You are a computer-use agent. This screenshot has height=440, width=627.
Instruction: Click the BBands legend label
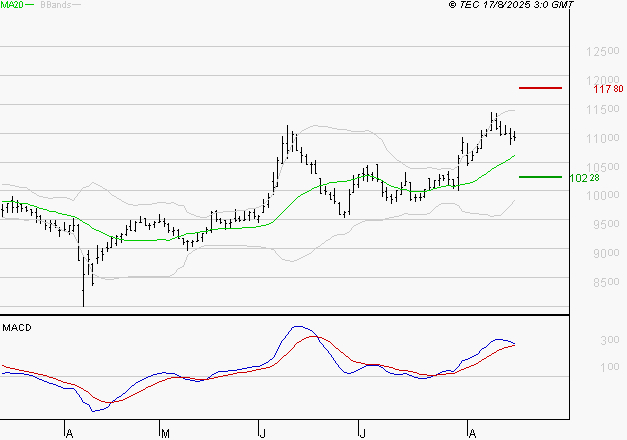pos(56,5)
